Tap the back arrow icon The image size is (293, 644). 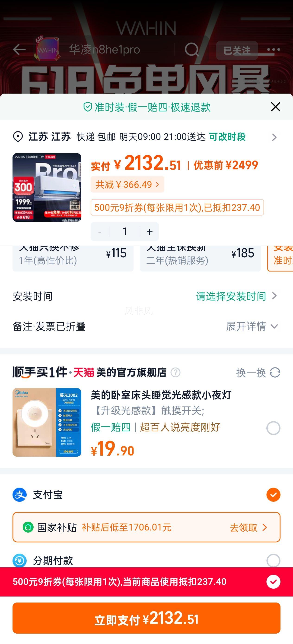[19, 49]
